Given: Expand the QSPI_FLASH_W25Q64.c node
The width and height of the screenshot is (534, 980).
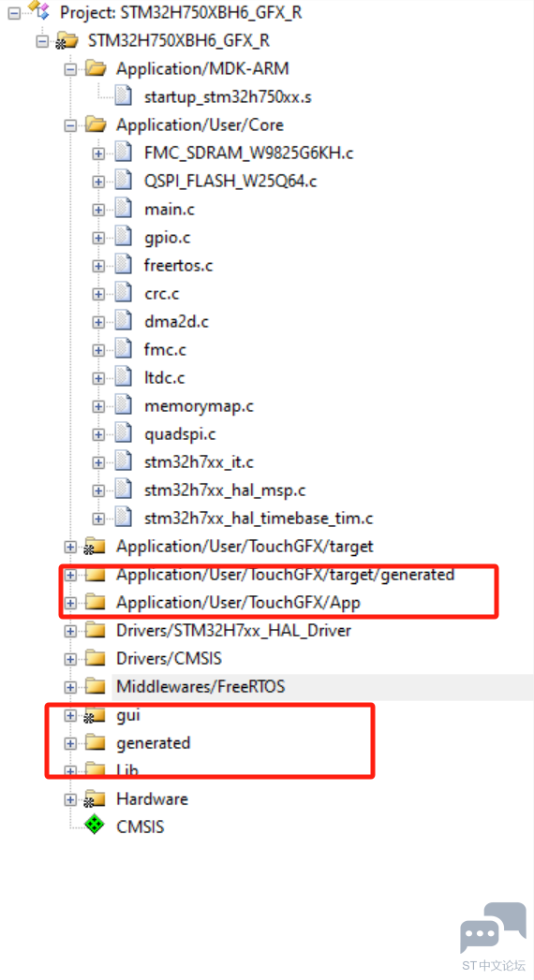Looking at the screenshot, I should coord(98,182).
